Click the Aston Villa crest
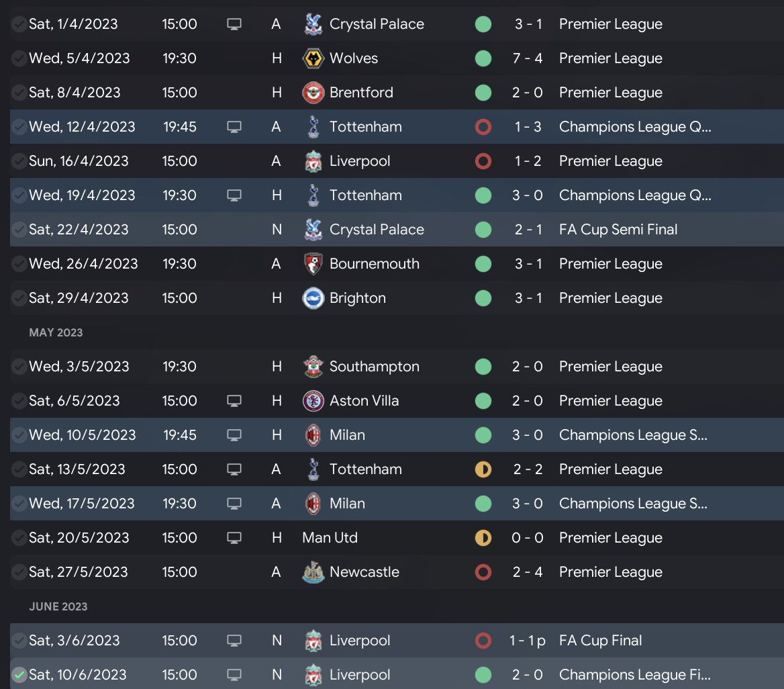 [313, 401]
